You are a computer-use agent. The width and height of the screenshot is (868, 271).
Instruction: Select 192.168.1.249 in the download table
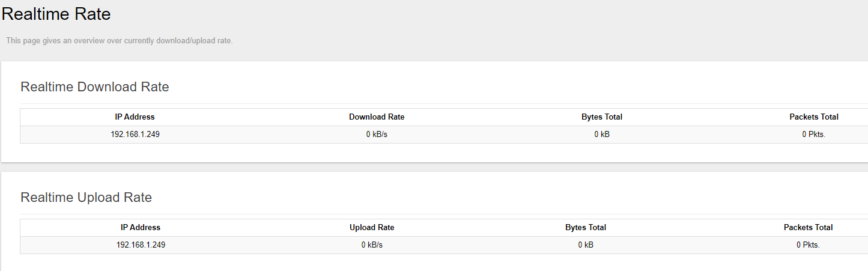click(135, 135)
